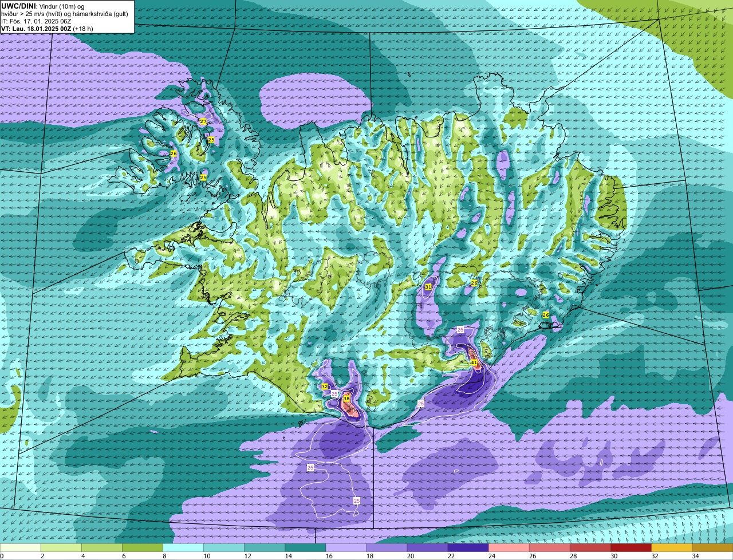The height and width of the screenshot is (560, 733).
Task: Click the legend tick label 8
Action: click(x=164, y=556)
